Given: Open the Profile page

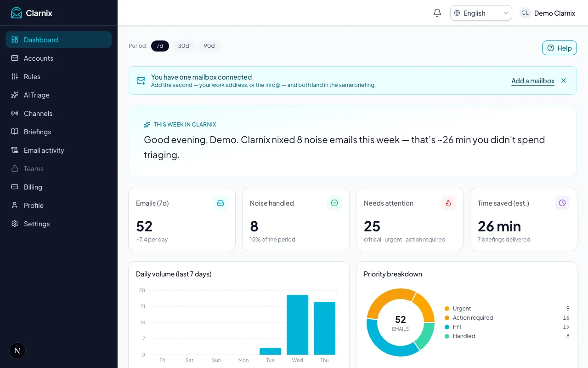Looking at the screenshot, I should (x=58, y=205).
